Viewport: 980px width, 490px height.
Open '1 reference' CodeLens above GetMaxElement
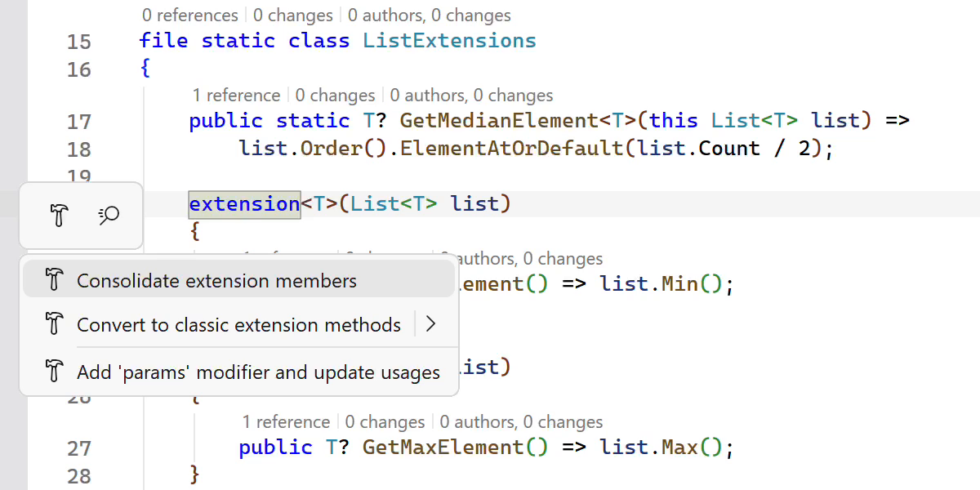coord(286,422)
